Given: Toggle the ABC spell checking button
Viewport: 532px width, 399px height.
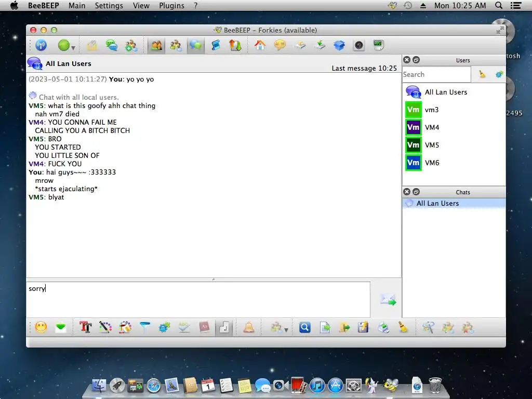Looking at the screenshot, I should 184,327.
